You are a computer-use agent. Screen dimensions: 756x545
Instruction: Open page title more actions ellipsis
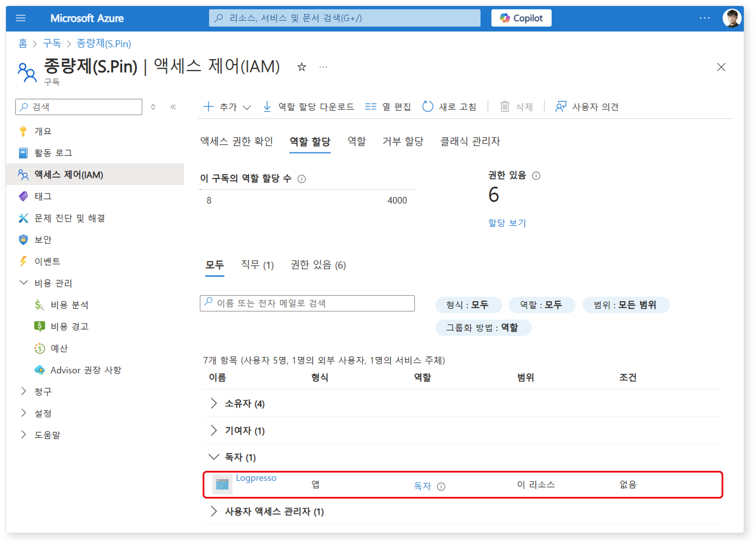(x=323, y=67)
